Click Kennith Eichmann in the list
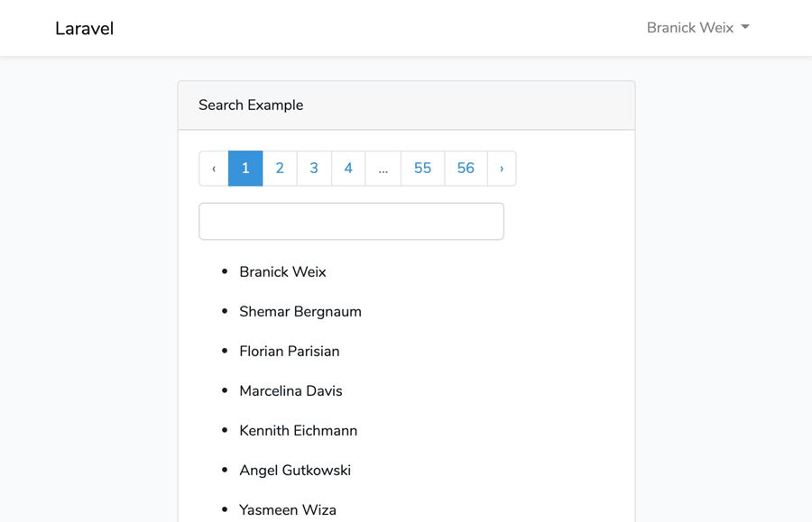 point(298,431)
